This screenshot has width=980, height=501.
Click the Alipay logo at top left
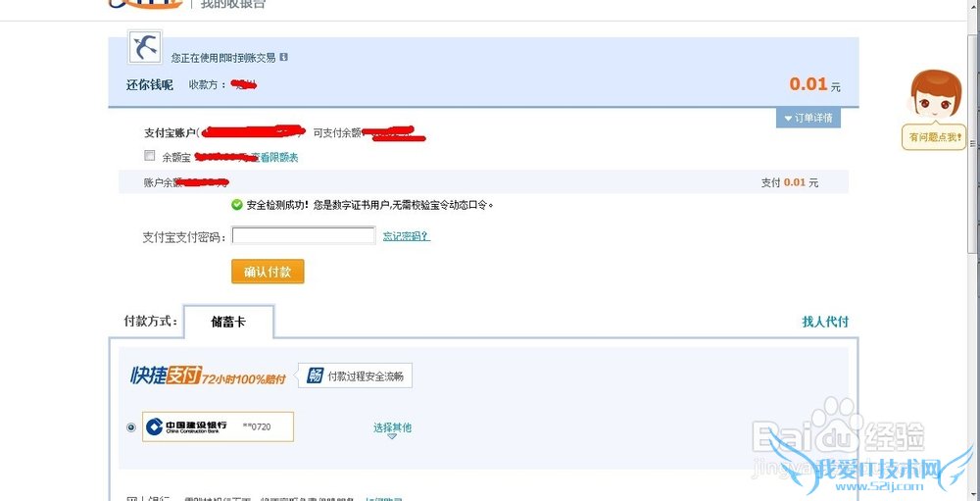tap(145, 4)
